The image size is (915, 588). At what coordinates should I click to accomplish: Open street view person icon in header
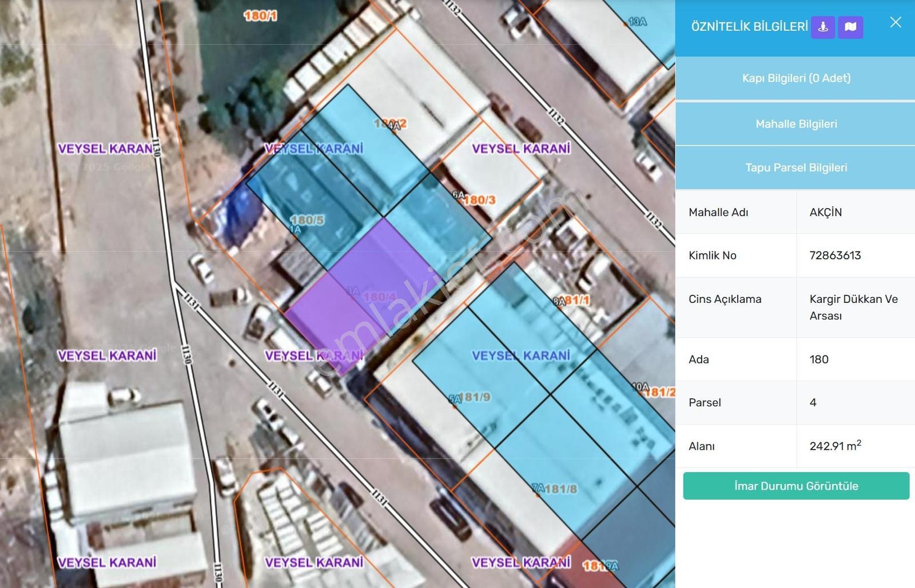(823, 27)
